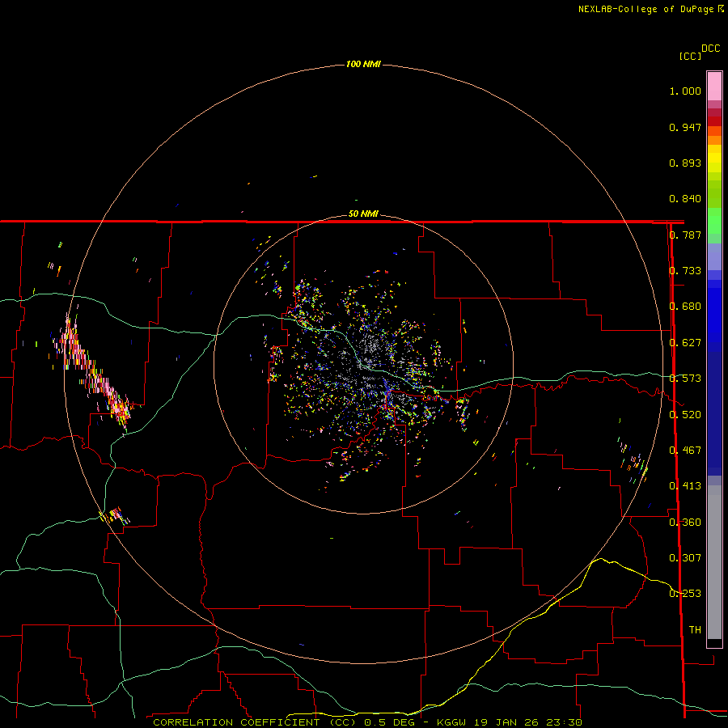Screen dimensions: 728x728
Task: Click the 100 NMI range ring label
Action: [x=363, y=64]
